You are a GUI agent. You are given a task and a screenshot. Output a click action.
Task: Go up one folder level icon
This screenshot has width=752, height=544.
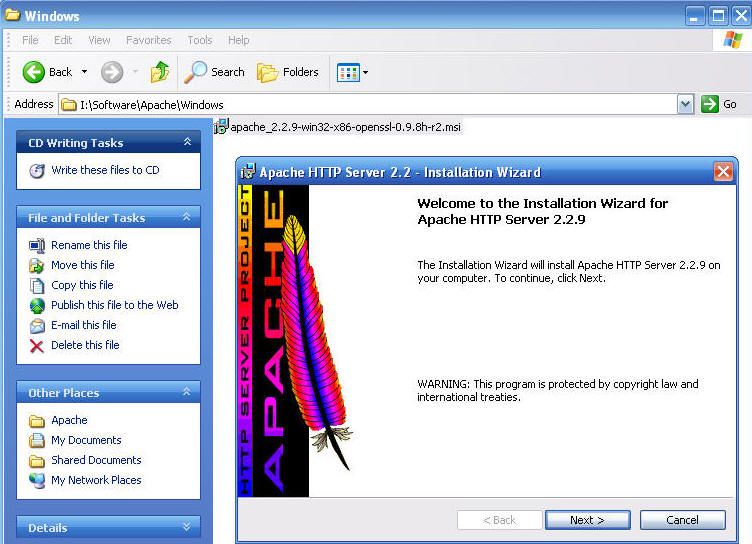click(x=160, y=72)
